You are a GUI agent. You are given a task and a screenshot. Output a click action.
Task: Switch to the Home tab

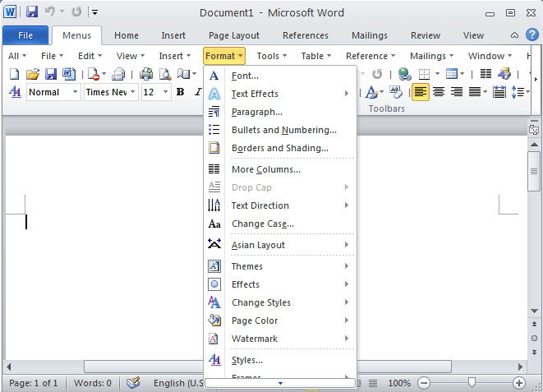click(x=127, y=35)
